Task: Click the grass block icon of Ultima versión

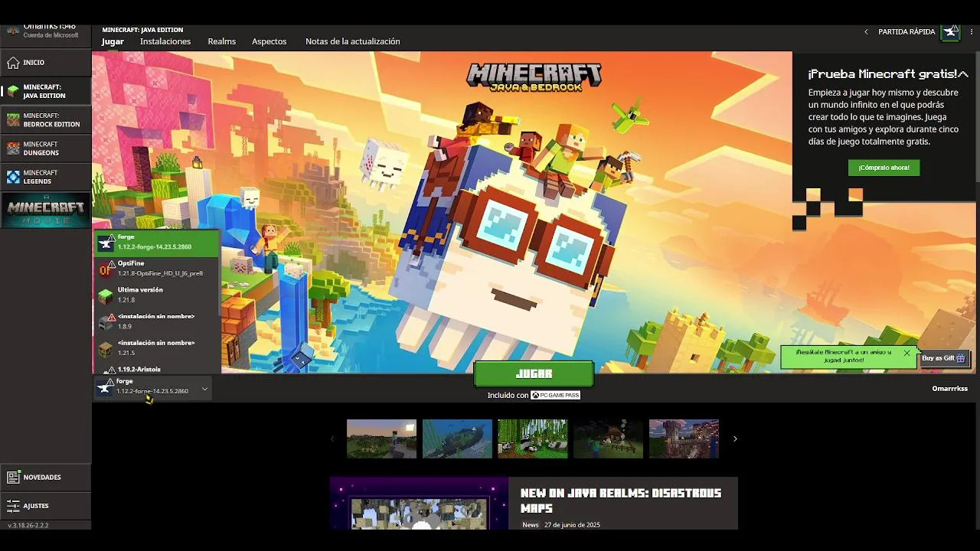Action: [x=106, y=296]
